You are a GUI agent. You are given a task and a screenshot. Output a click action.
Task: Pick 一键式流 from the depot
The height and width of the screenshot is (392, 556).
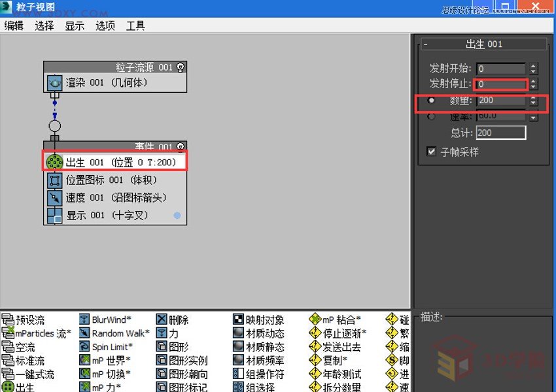[28, 374]
